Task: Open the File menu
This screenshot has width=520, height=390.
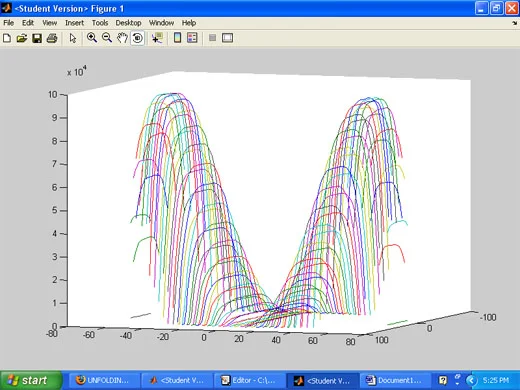Action: (9, 23)
